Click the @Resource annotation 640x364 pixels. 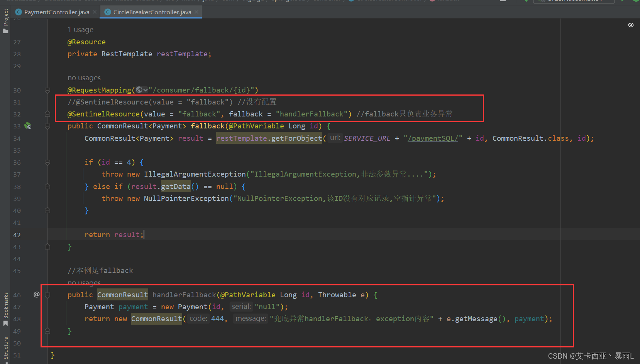[86, 42]
